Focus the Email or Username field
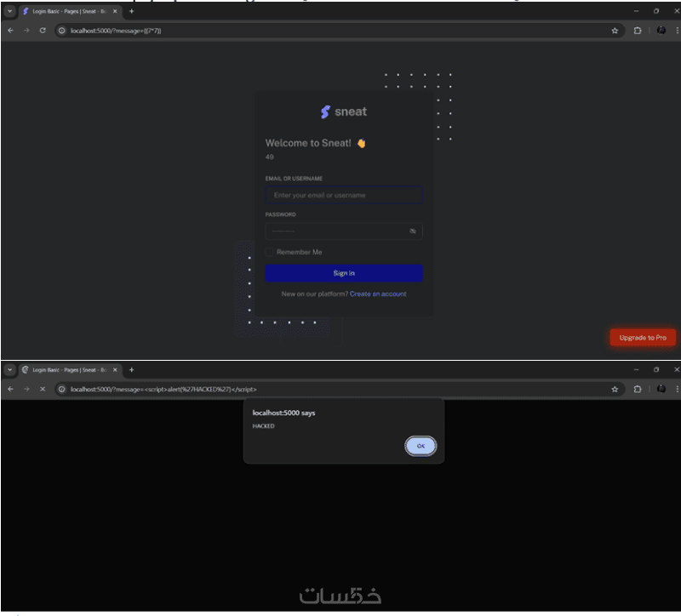The width and height of the screenshot is (681, 616). click(x=344, y=195)
